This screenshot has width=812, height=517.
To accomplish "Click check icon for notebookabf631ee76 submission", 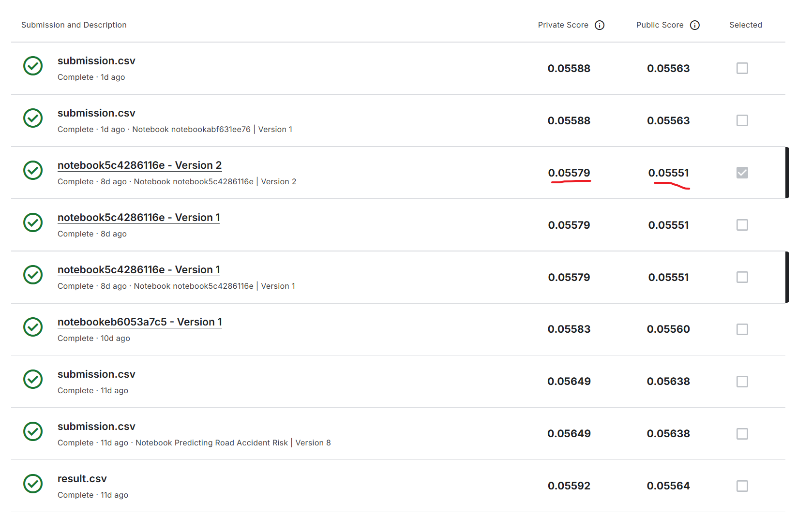I will click(x=33, y=118).
